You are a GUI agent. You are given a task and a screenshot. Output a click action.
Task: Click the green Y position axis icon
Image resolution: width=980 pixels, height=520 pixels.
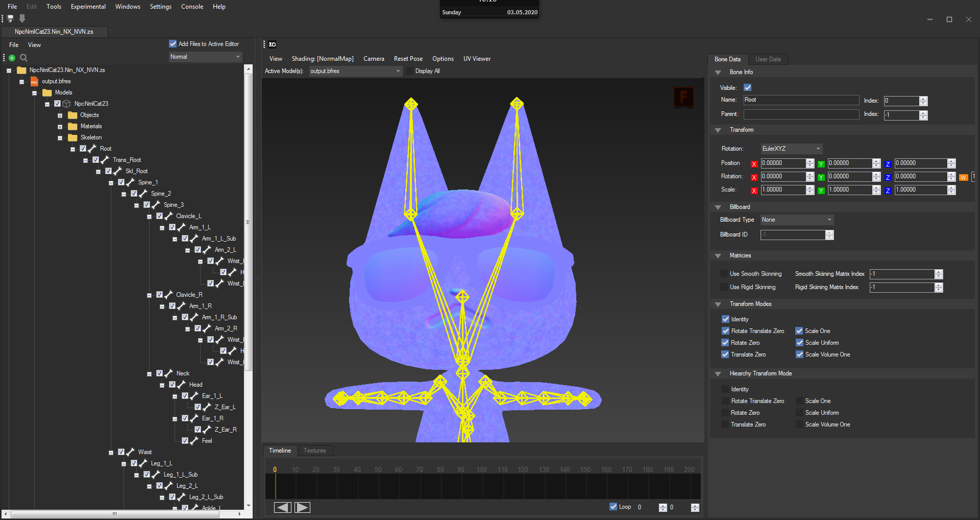click(821, 164)
